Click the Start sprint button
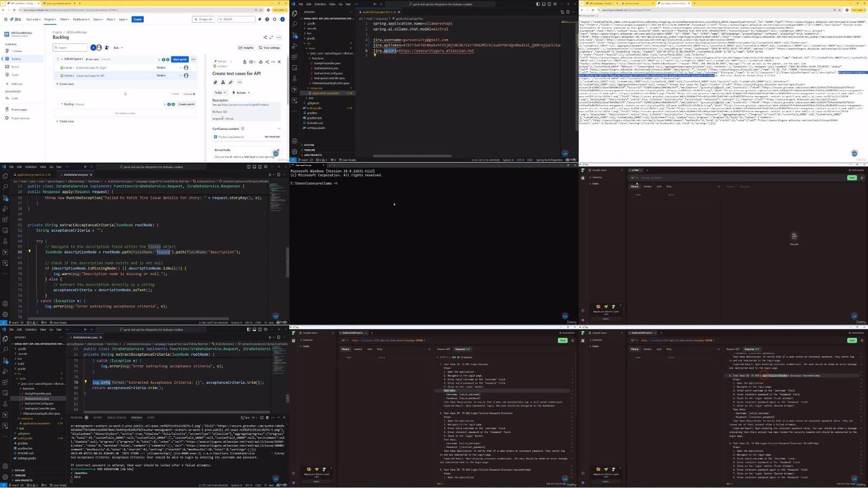This screenshot has height=488, width=868. coord(180,59)
